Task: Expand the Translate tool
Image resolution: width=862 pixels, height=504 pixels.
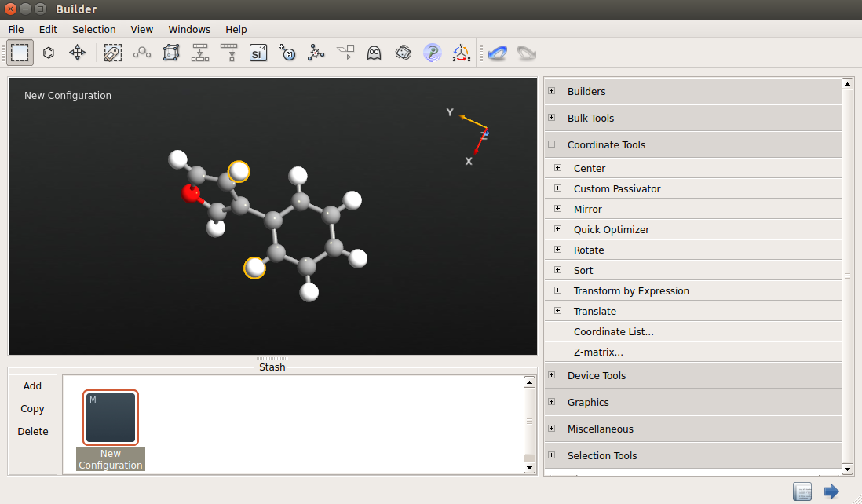Action: click(558, 311)
